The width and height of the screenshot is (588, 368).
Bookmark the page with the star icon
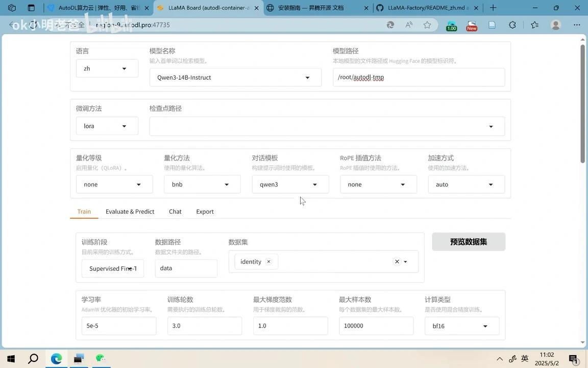click(x=427, y=25)
